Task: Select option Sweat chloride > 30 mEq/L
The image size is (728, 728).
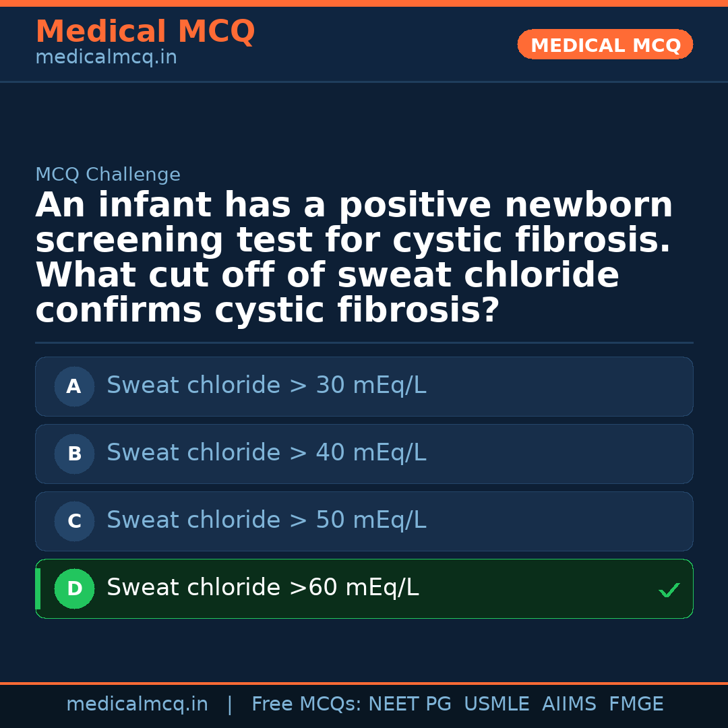Action: [266, 386]
